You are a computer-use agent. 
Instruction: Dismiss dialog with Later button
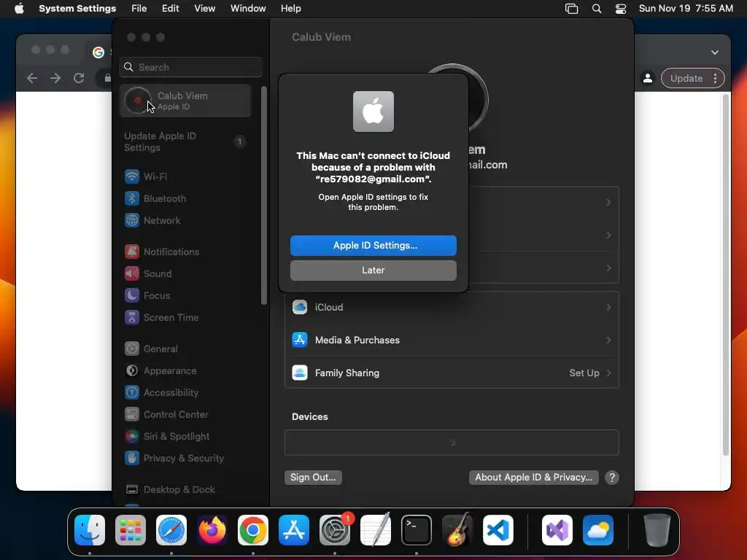click(373, 271)
